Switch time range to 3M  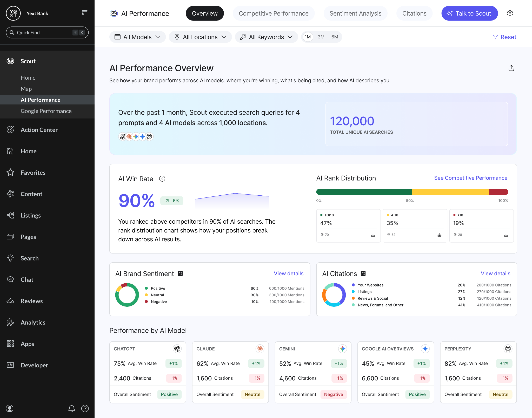point(321,37)
